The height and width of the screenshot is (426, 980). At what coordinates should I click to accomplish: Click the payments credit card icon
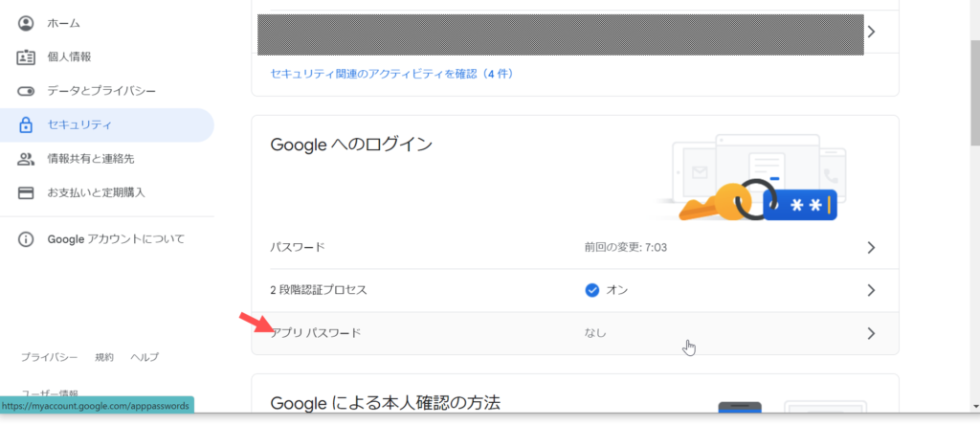tap(26, 192)
